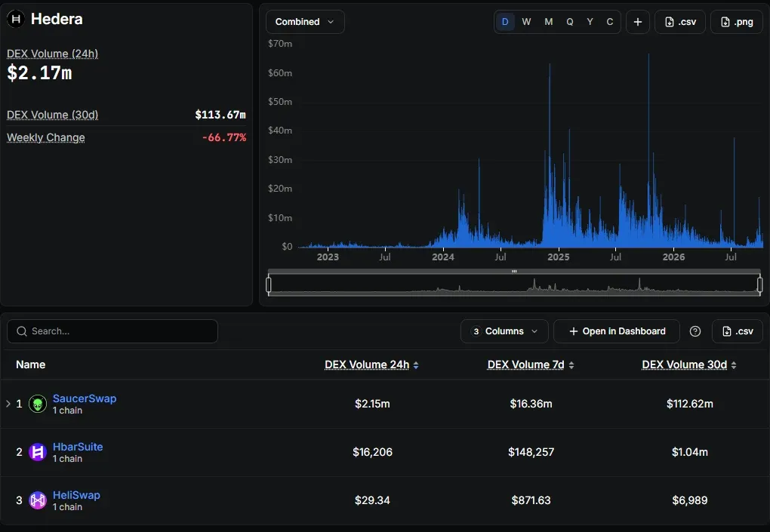Click the right handle of chart range slider

[x=759, y=284]
